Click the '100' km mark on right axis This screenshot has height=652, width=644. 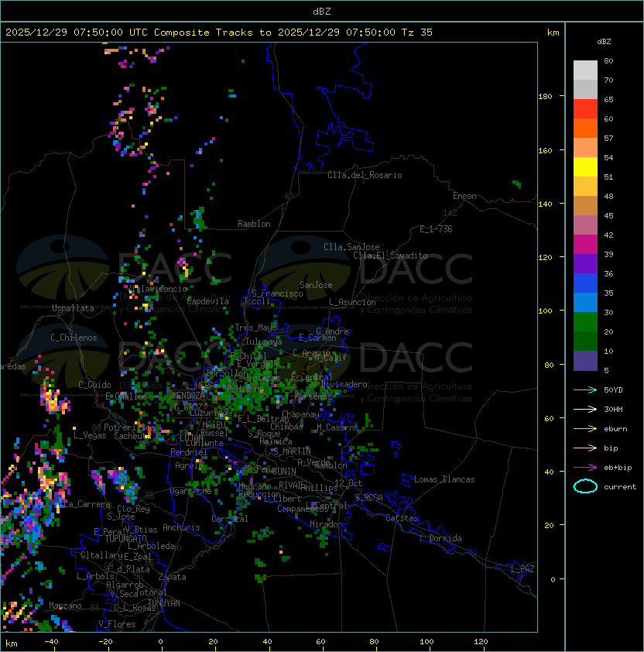click(545, 311)
